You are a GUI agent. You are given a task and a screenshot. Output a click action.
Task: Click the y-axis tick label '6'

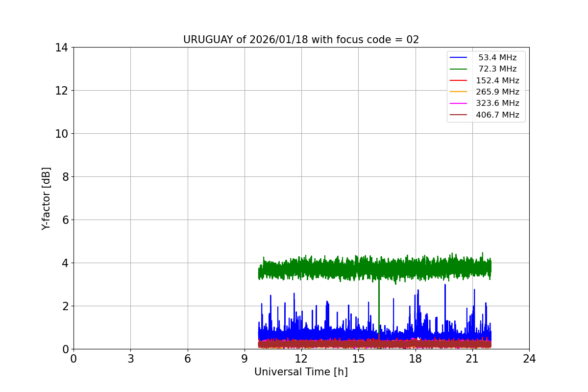tap(65, 220)
